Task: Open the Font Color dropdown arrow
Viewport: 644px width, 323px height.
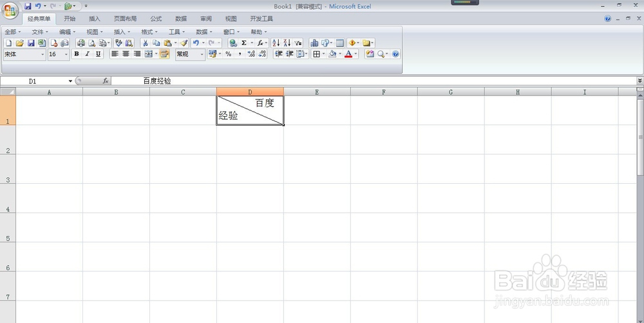Action: click(x=355, y=54)
